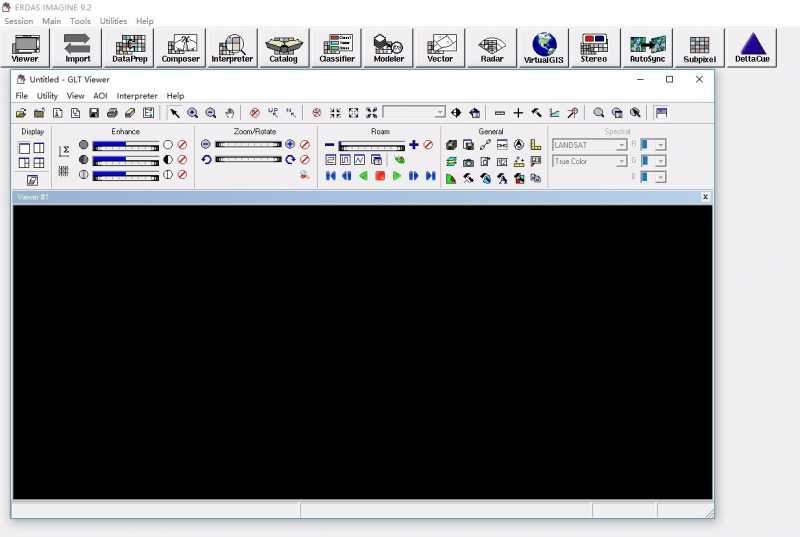Select the hand pan tool

(x=229, y=113)
